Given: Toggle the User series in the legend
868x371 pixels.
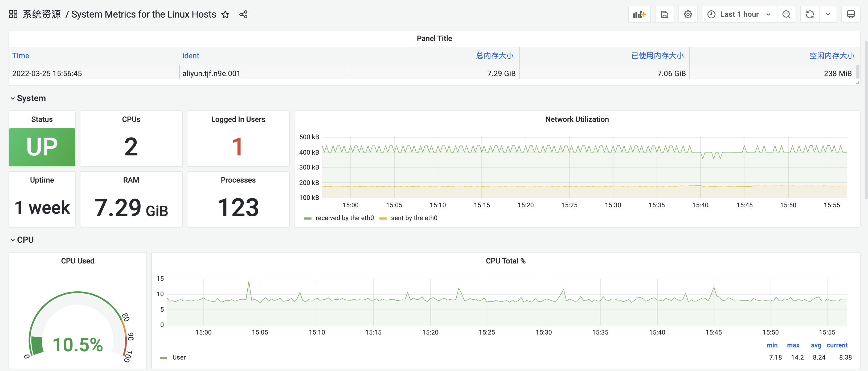Looking at the screenshot, I should coord(179,357).
